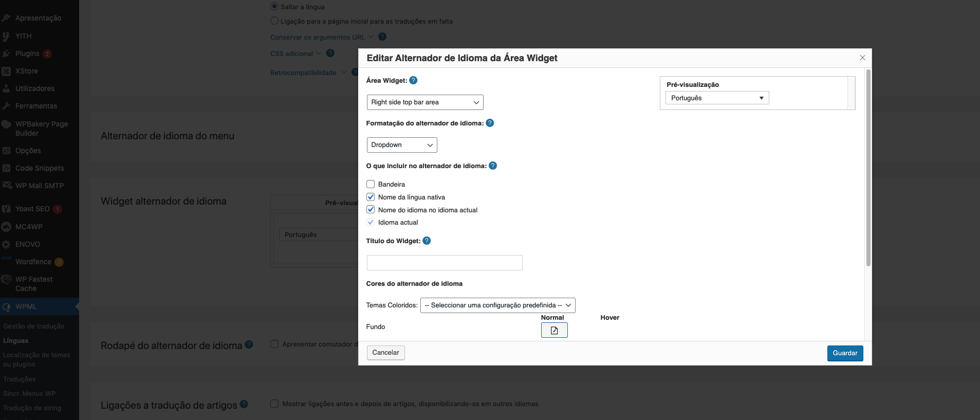The width and height of the screenshot is (980, 420).
Task: Check Mostrar ligações antes e depois de artigos
Action: point(274,404)
